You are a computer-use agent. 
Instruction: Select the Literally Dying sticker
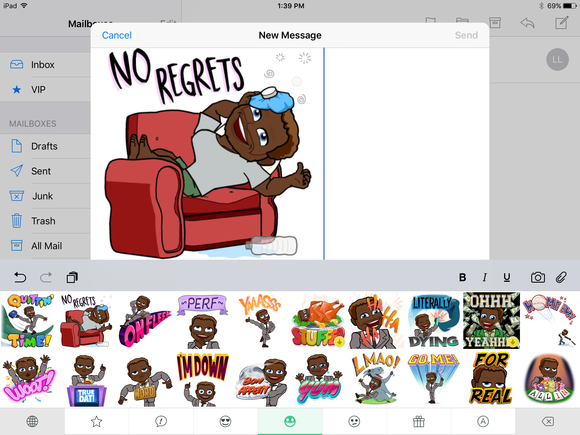point(434,321)
